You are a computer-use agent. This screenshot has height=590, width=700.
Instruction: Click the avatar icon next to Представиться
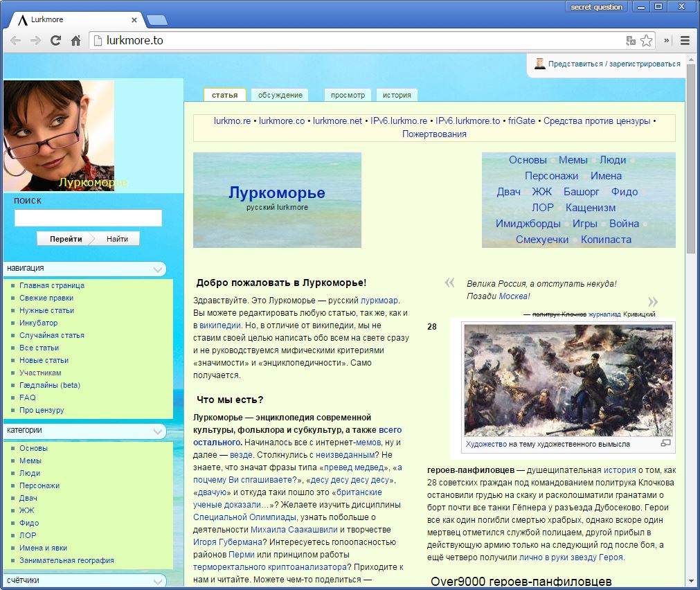(x=539, y=64)
